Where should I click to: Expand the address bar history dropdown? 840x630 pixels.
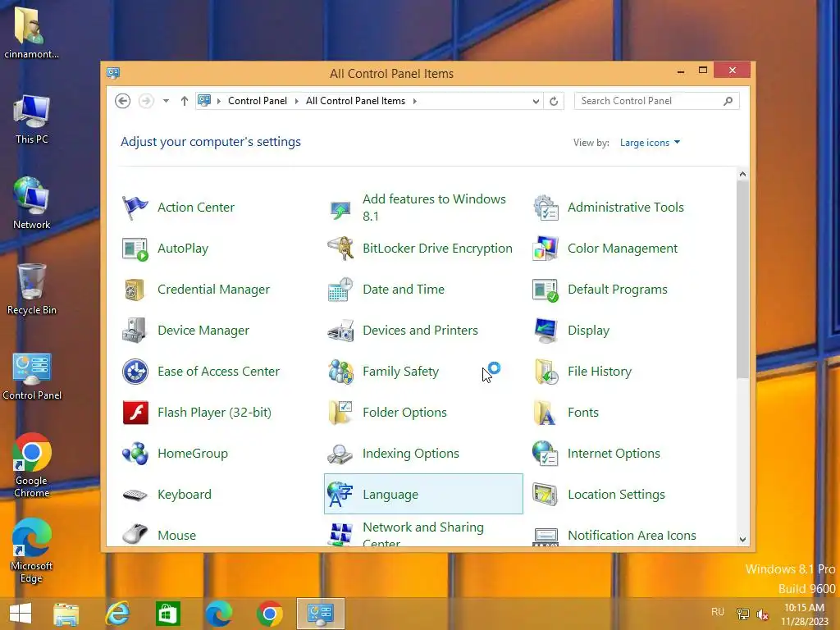pos(536,101)
